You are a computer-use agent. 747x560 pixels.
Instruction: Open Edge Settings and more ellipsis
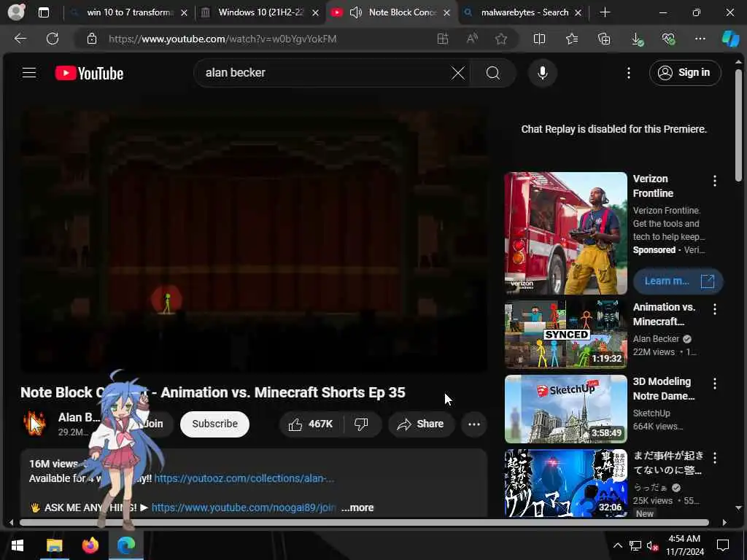[x=700, y=39]
